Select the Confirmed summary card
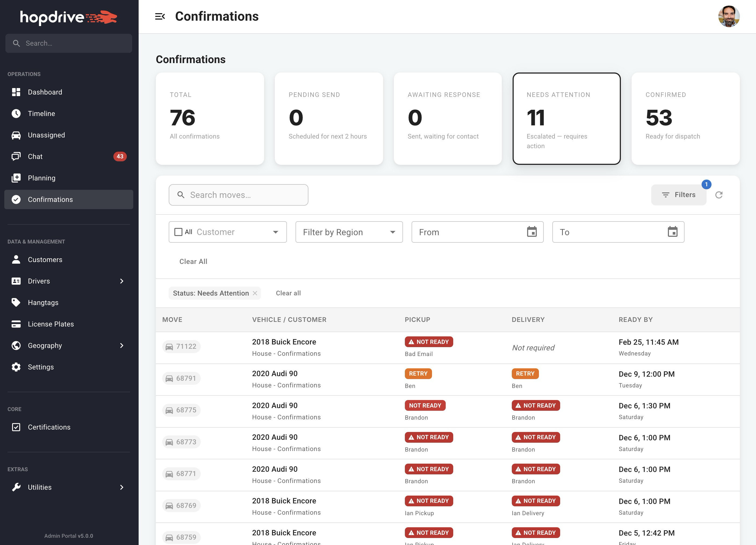Image resolution: width=756 pixels, height=545 pixels. (x=685, y=119)
